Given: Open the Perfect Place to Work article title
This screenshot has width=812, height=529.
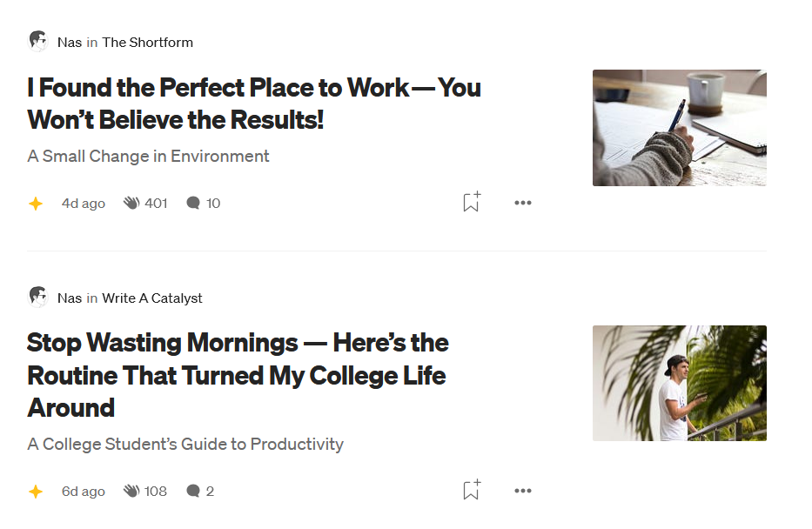Looking at the screenshot, I should (x=252, y=104).
